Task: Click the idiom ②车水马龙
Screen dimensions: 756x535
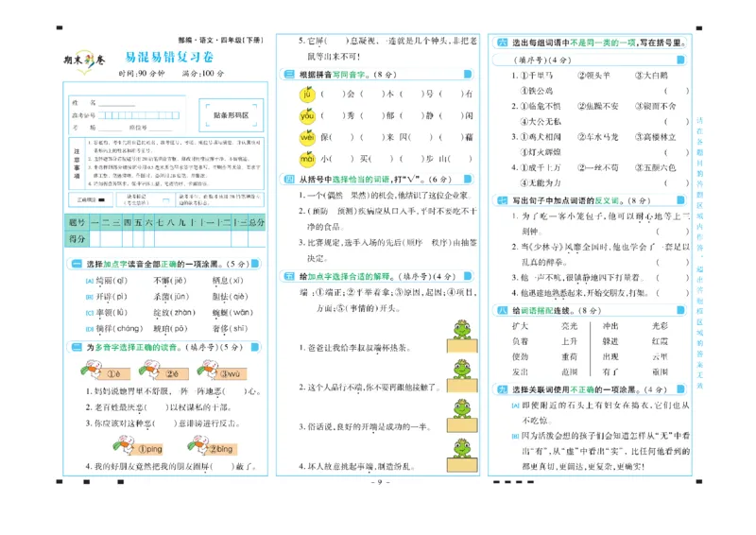Action: pyautogui.click(x=598, y=137)
